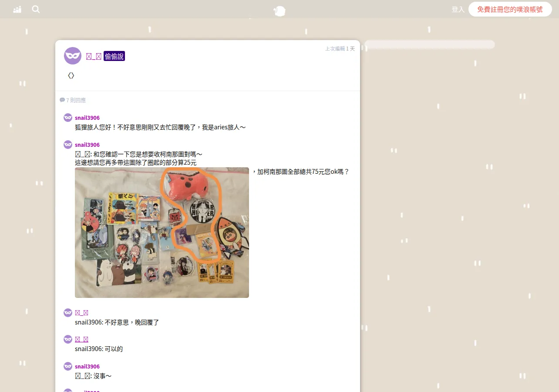
Task: Open snail3906 above the 沒事～ reply
Action: click(87, 367)
